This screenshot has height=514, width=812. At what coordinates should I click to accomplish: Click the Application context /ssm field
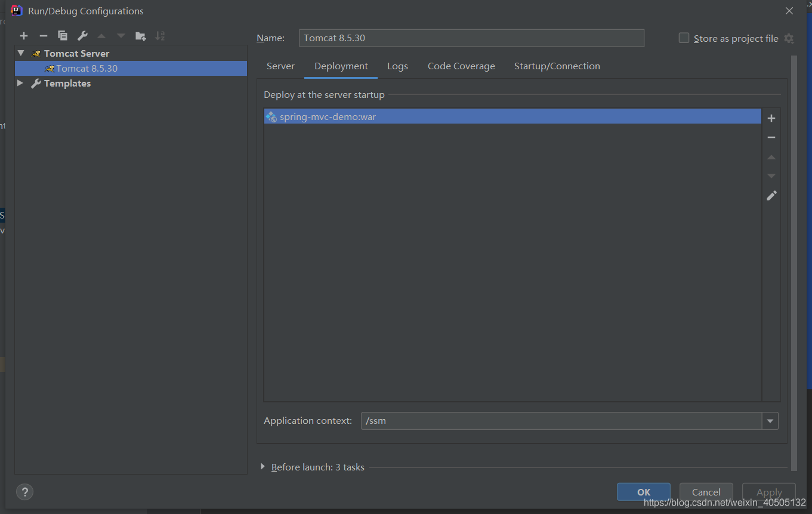click(561, 421)
